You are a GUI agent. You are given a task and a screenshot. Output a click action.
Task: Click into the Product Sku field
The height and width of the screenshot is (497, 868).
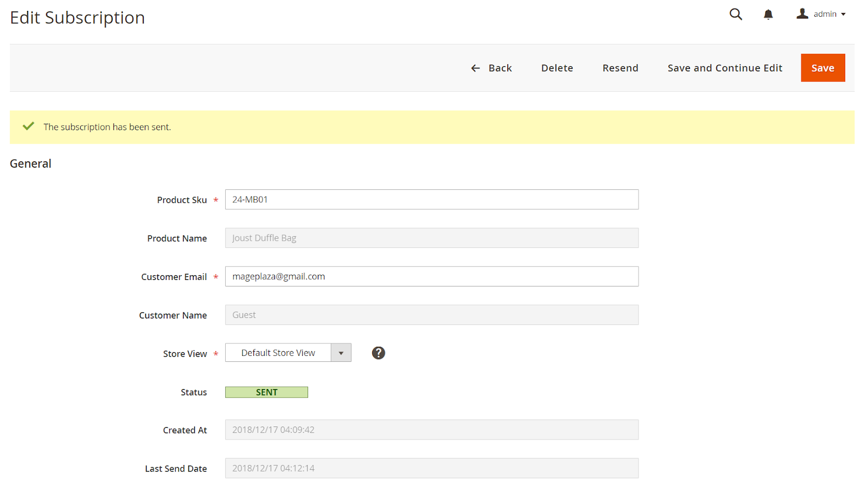[x=431, y=200]
